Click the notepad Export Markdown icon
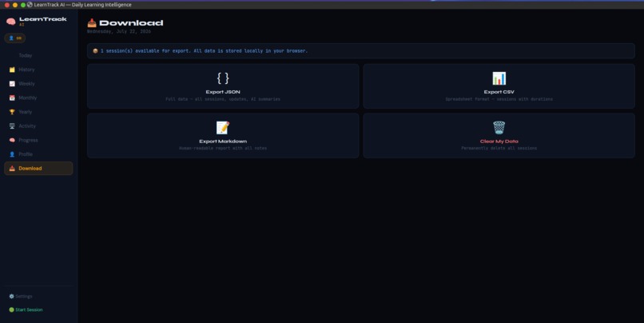 pyautogui.click(x=223, y=127)
